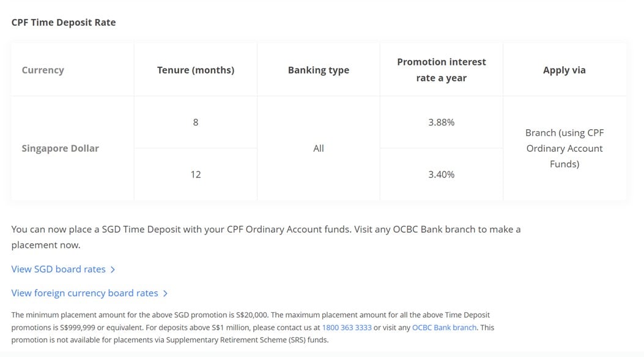Click the Promotion interest rate a year header
Image resolution: width=644 pixels, height=357 pixels.
(x=441, y=70)
